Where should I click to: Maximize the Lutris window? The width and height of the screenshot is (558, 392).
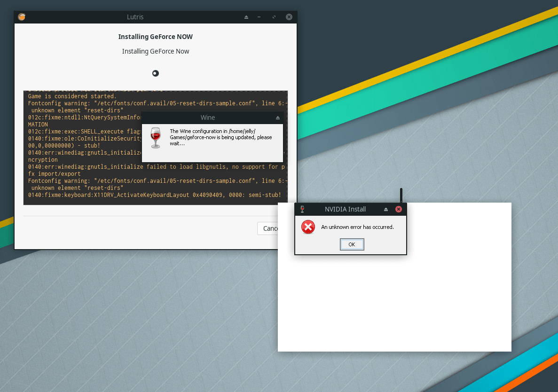(x=274, y=17)
